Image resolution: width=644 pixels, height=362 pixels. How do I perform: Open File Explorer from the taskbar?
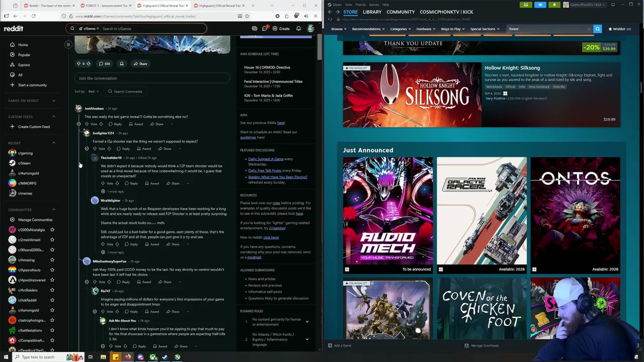[103, 357]
